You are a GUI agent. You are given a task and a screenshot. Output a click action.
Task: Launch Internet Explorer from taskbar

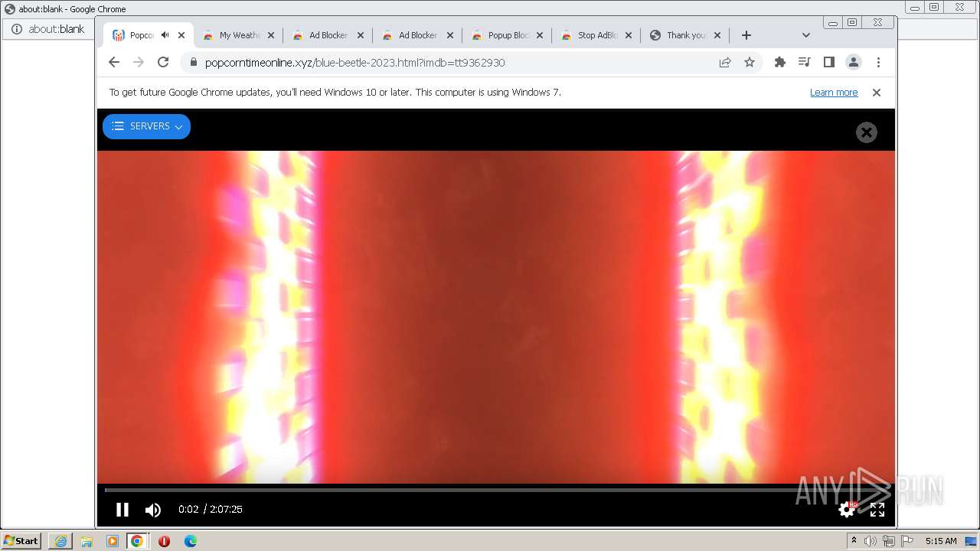point(60,541)
